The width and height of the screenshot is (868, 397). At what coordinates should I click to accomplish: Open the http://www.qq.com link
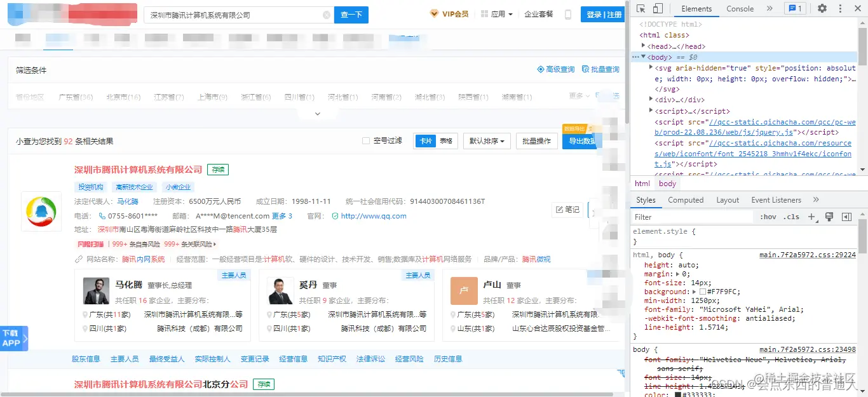point(374,216)
